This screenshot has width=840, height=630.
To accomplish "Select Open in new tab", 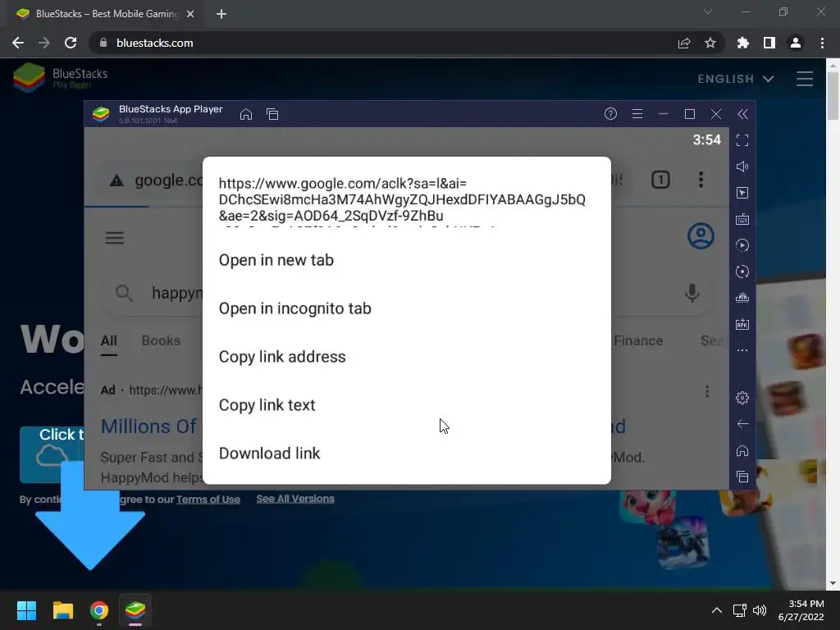I will point(407,260).
